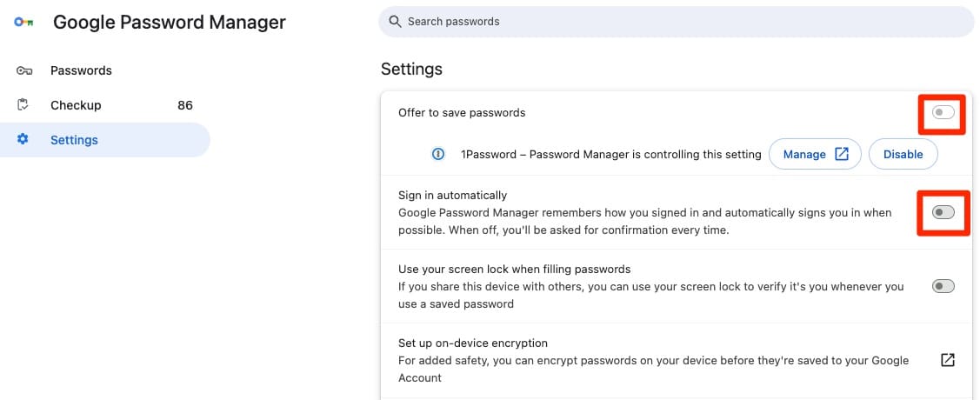Image resolution: width=980 pixels, height=400 pixels.
Task: Select the Settings label in the sidebar
Action: (74, 140)
